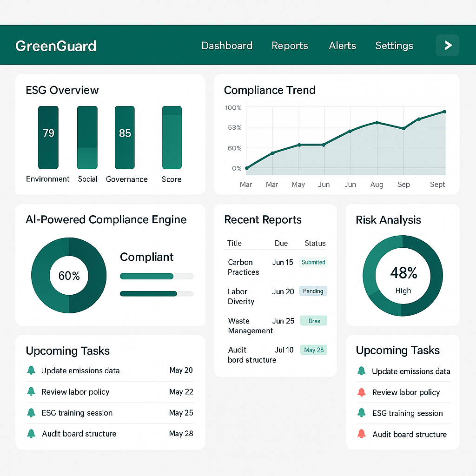Screen dimensions: 476x476
Task: Click the 100% label on chart axis
Action: (x=233, y=108)
